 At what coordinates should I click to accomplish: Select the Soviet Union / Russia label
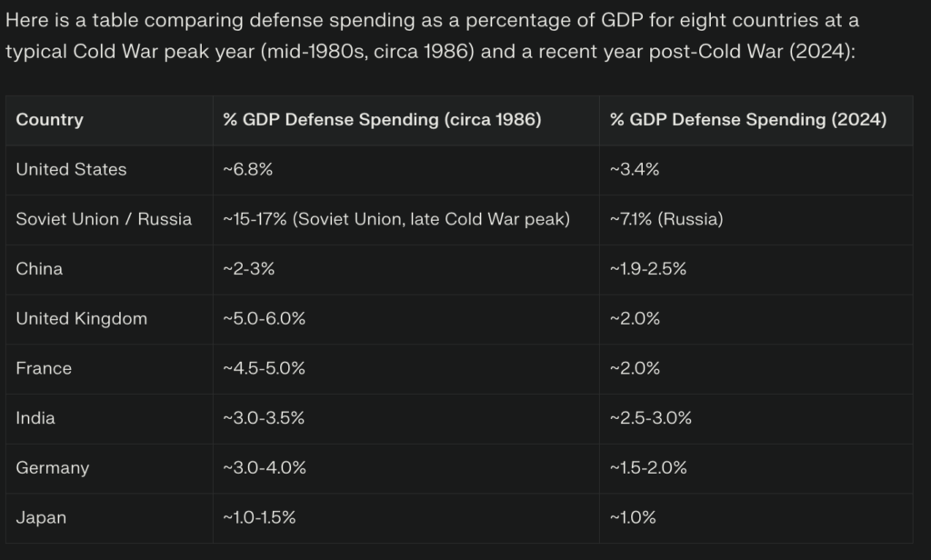(104, 219)
